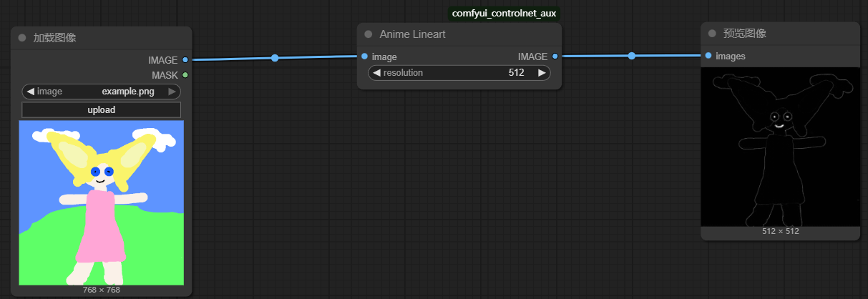Decrease resolution with the left arrow

pyautogui.click(x=376, y=73)
